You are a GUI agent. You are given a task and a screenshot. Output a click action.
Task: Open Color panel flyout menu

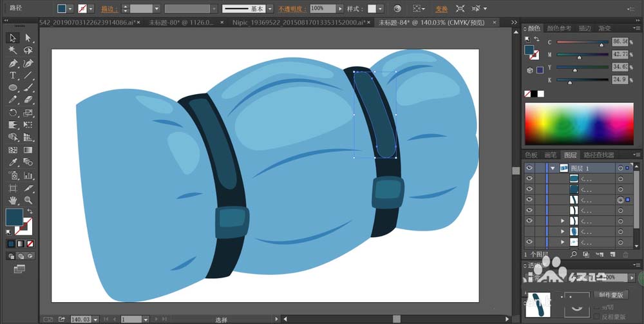[x=637, y=28]
